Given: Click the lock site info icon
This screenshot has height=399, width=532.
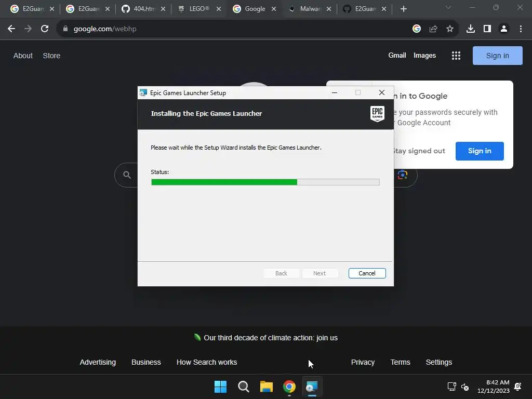Looking at the screenshot, I should (x=65, y=29).
